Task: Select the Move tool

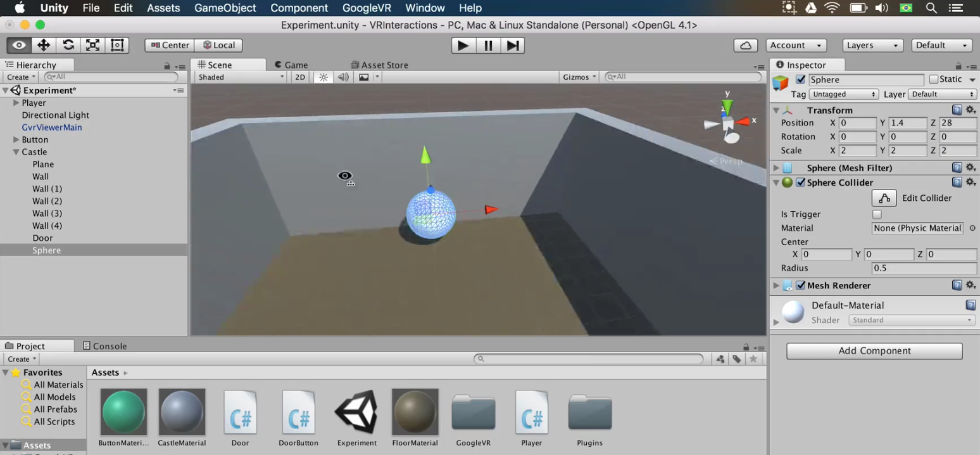Action: 43,45
